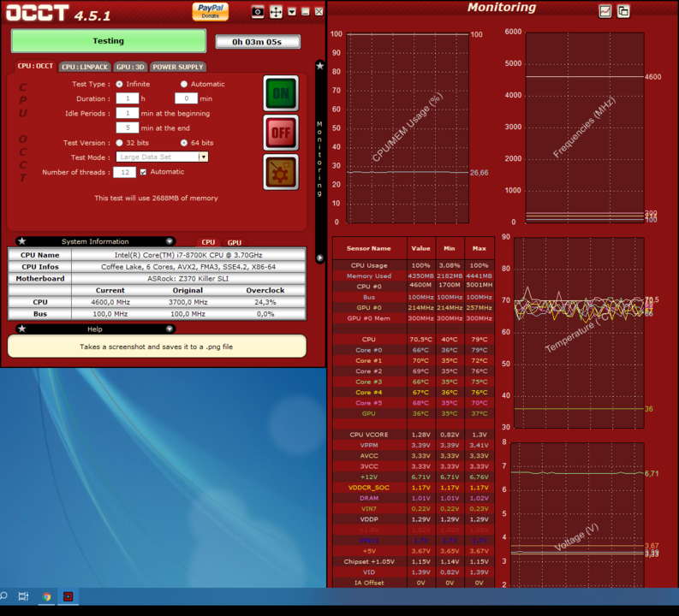Click the Duration minutes input field

186,98
